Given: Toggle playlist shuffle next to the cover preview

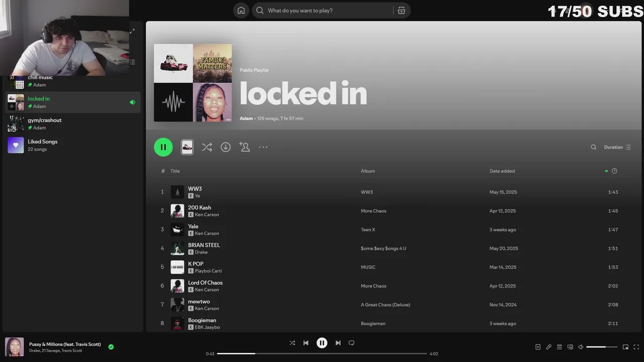Looking at the screenshot, I should click(207, 147).
